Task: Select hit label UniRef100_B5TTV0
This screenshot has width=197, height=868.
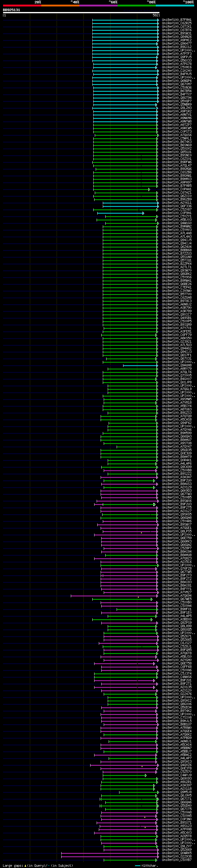Action: pyautogui.click(x=176, y=294)
